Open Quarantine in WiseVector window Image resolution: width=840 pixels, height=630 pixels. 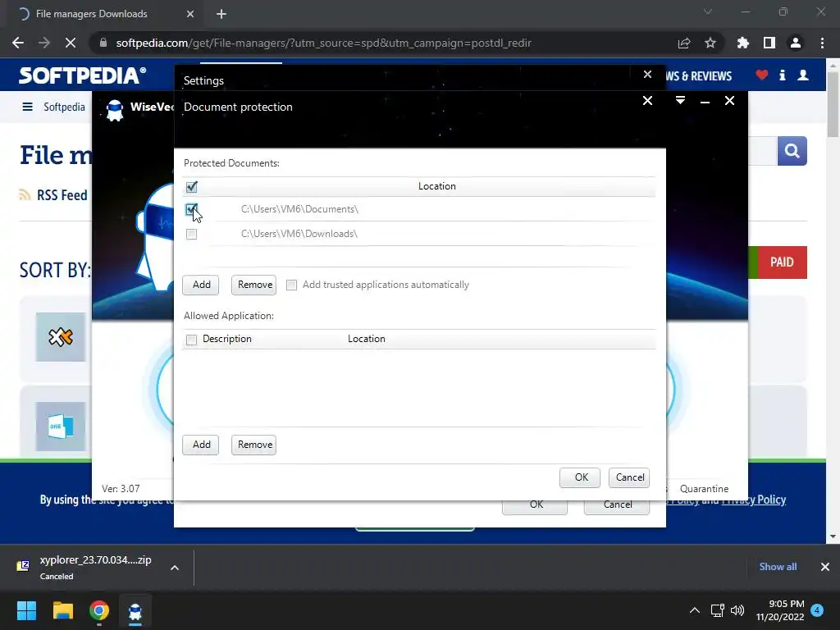pos(704,489)
